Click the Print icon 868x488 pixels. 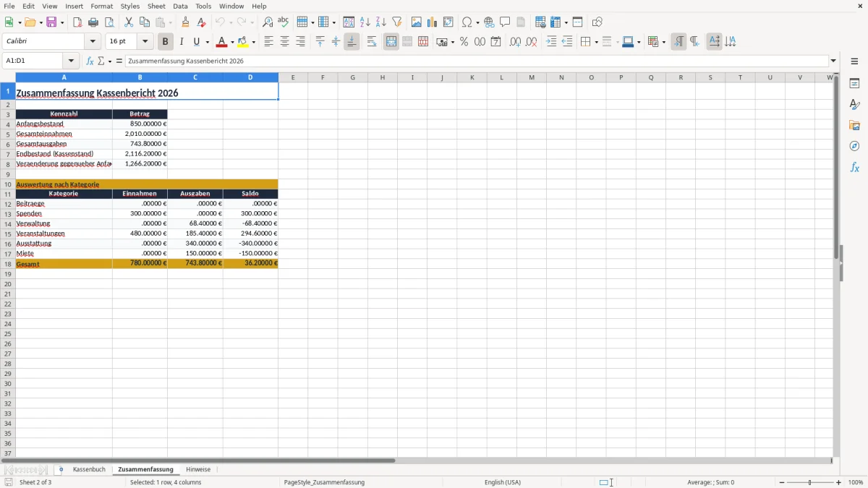[x=93, y=22]
